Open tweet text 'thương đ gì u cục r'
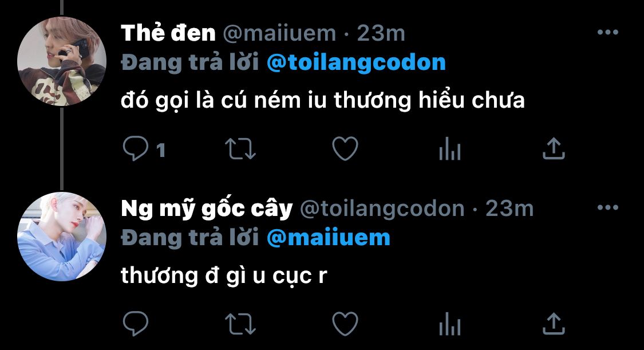 click(224, 276)
